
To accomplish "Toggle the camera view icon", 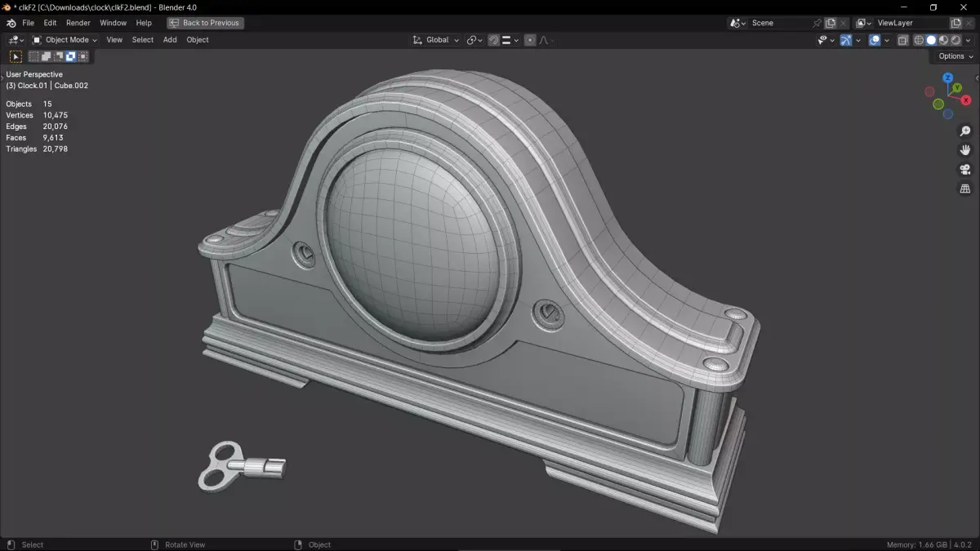I will click(964, 170).
